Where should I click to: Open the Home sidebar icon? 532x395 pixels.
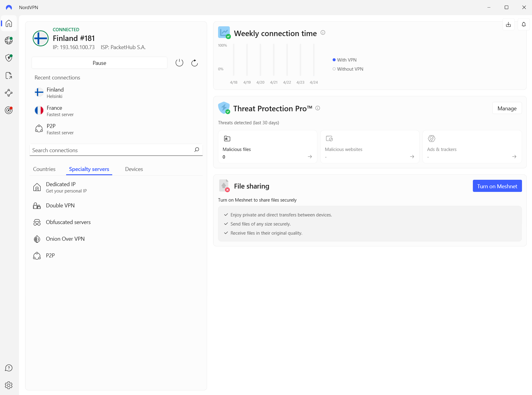[x=9, y=23]
